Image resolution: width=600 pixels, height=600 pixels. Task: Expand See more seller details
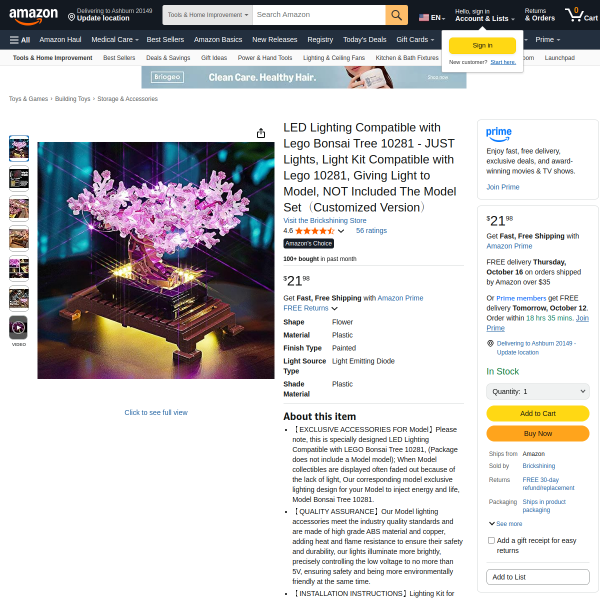[x=505, y=523]
